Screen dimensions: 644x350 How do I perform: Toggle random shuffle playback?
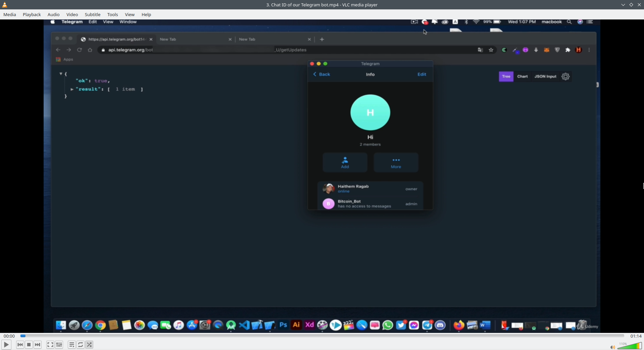(89, 345)
